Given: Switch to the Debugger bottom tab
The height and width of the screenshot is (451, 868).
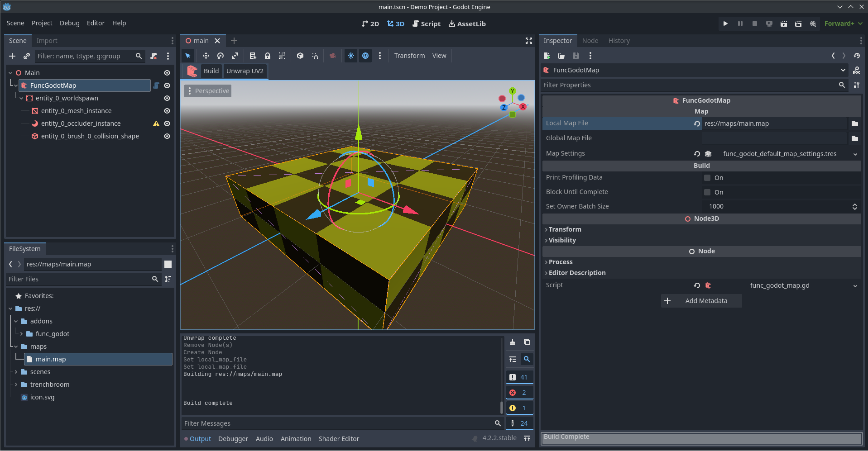Looking at the screenshot, I should (233, 439).
